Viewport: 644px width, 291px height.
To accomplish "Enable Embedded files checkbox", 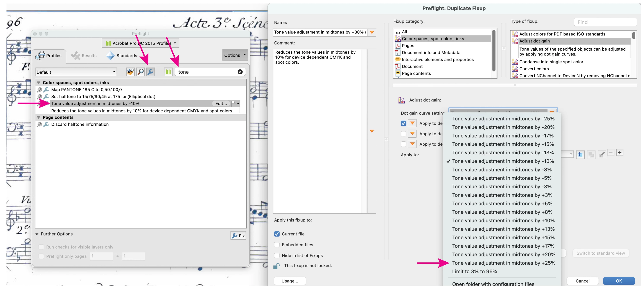I will click(277, 245).
